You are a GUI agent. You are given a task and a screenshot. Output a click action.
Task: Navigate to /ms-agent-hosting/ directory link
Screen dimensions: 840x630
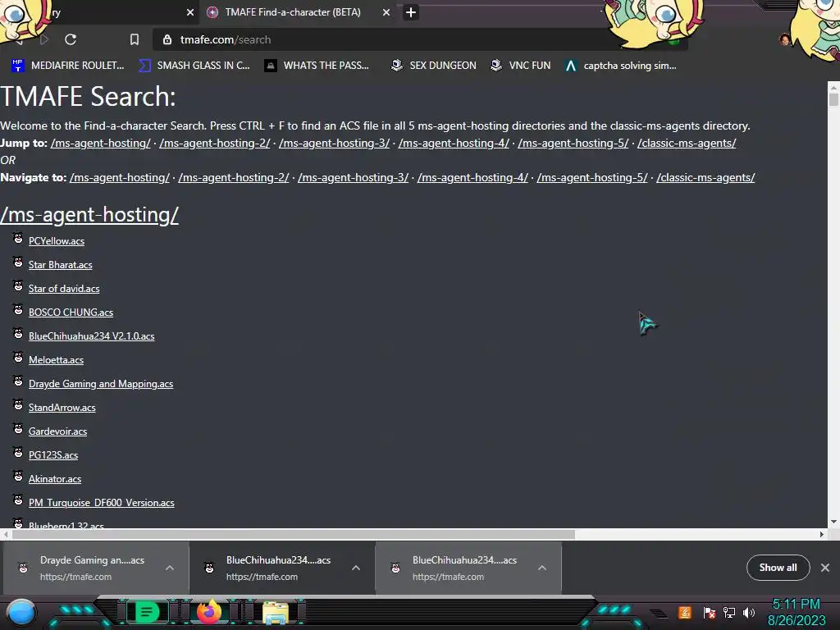pyautogui.click(x=120, y=177)
